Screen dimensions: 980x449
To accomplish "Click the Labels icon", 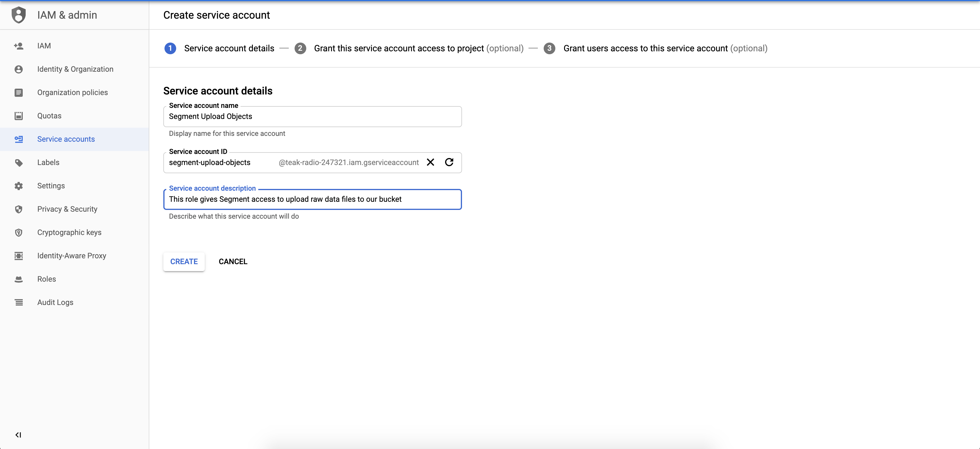I will click(x=19, y=162).
